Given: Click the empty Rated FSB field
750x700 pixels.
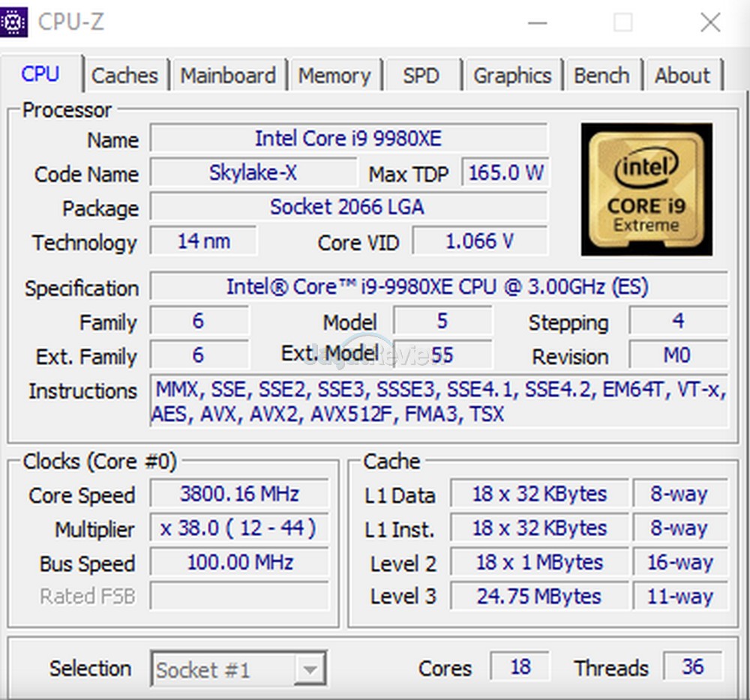Looking at the screenshot, I should coord(240,596).
